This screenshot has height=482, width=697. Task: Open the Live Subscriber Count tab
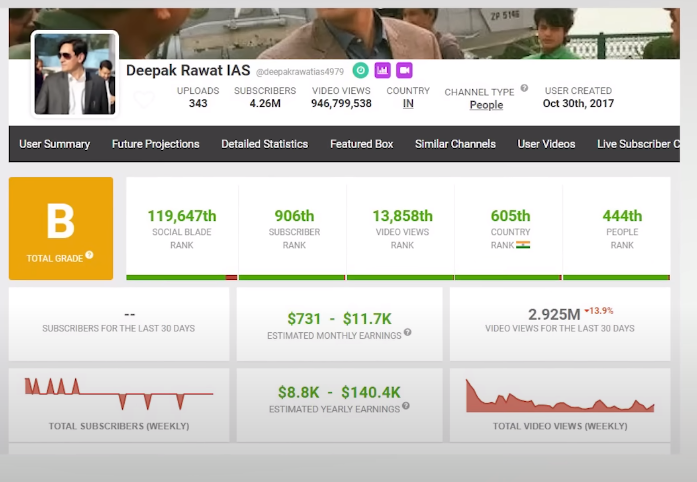point(638,144)
